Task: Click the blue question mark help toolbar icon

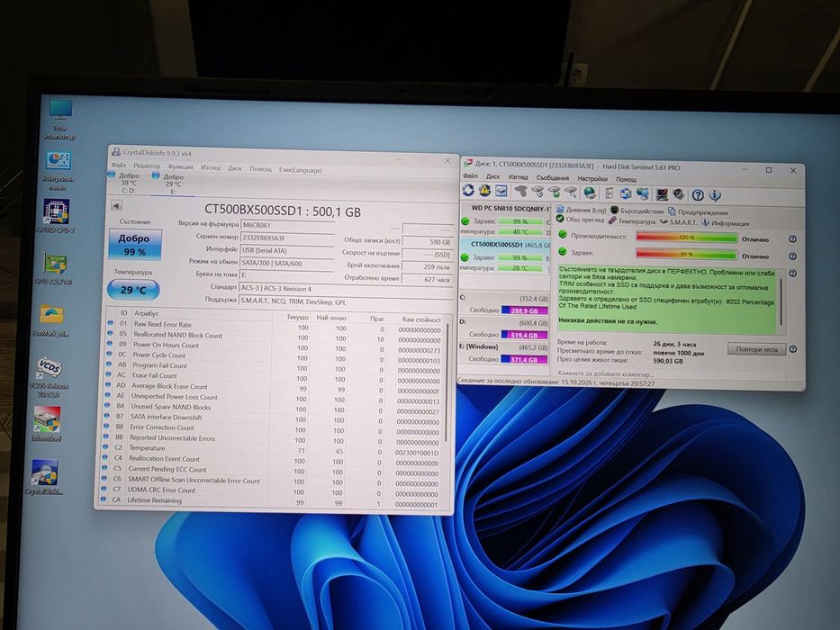Action: (x=698, y=194)
